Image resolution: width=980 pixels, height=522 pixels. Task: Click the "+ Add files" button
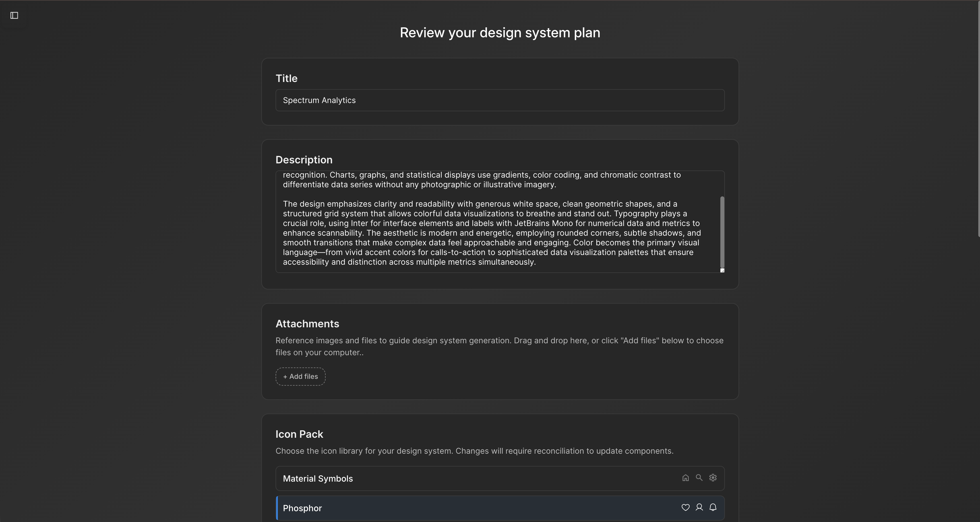(x=300, y=376)
